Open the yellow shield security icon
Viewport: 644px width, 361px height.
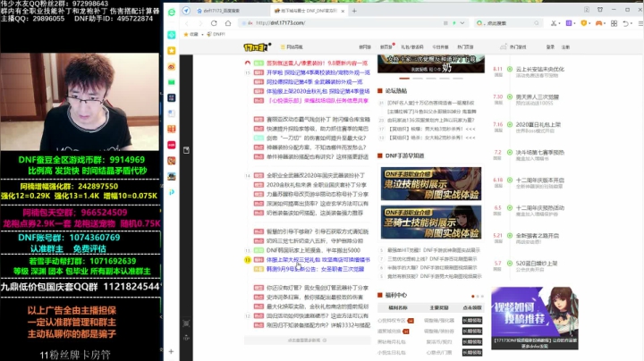(x=583, y=23)
